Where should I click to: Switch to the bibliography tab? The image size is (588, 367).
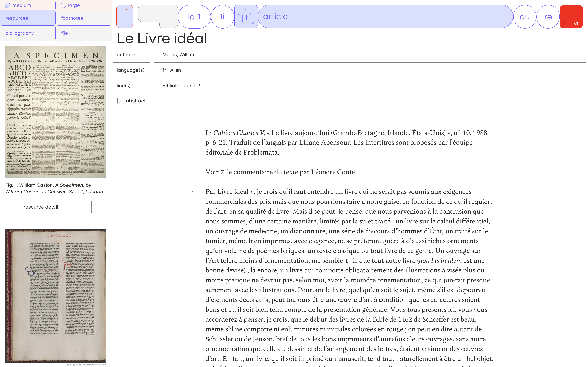point(19,33)
